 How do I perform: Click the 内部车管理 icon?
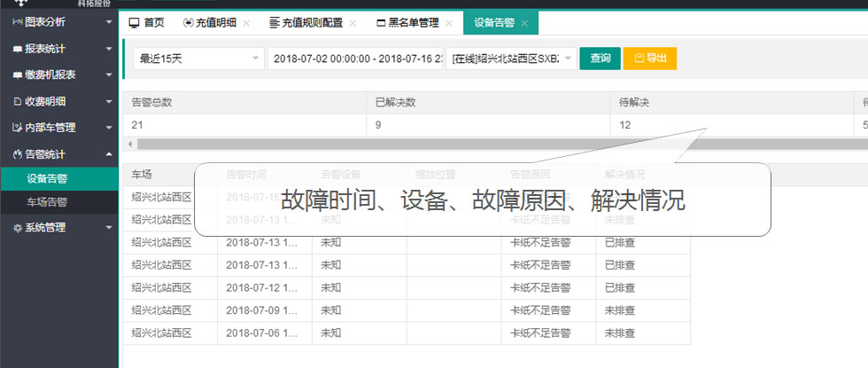click(x=17, y=127)
